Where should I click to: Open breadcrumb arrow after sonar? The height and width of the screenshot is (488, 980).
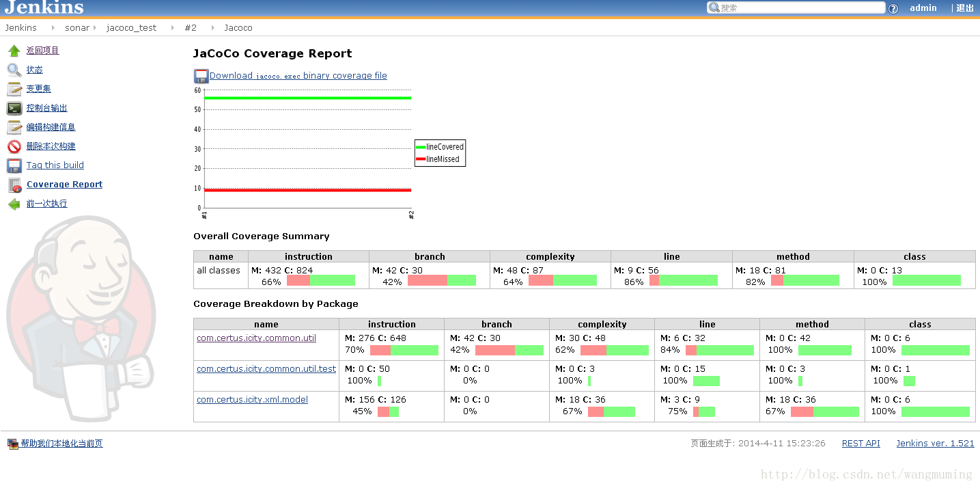click(x=95, y=28)
